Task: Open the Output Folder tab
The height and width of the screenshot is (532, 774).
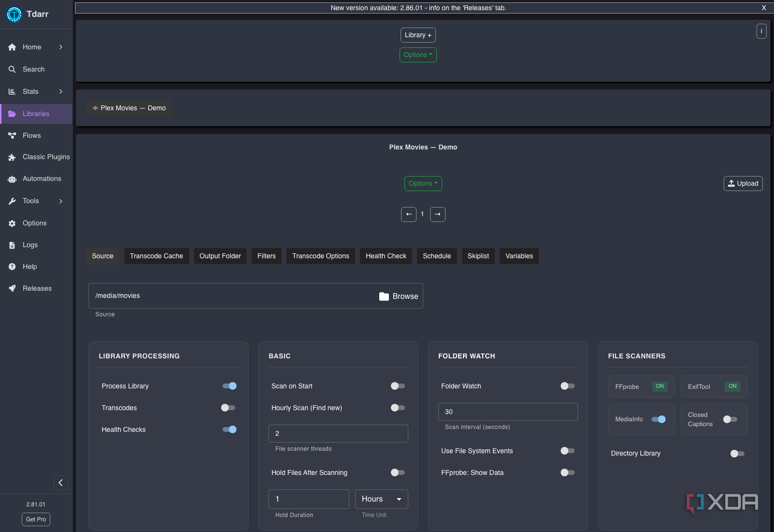Action: [x=220, y=256]
